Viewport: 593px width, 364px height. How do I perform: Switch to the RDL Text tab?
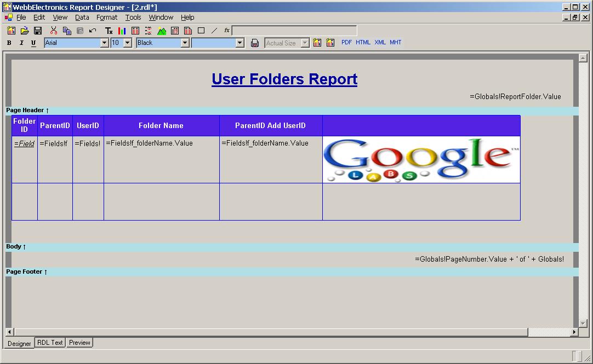pyautogui.click(x=50, y=343)
